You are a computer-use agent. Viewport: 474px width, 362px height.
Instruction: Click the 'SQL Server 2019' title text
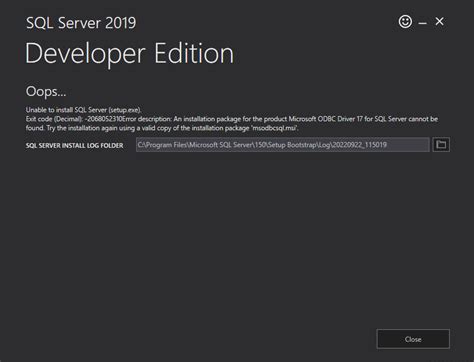coord(81,23)
